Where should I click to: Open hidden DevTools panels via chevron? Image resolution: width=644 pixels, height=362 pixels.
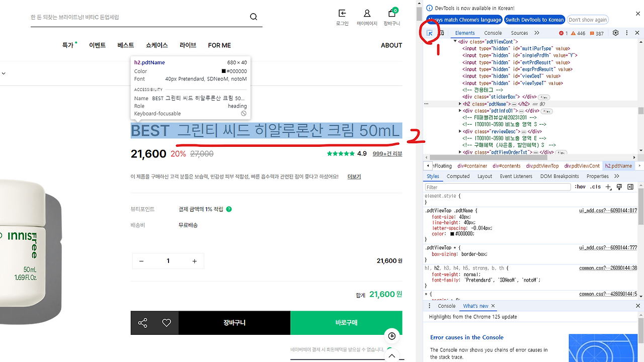pos(536,33)
